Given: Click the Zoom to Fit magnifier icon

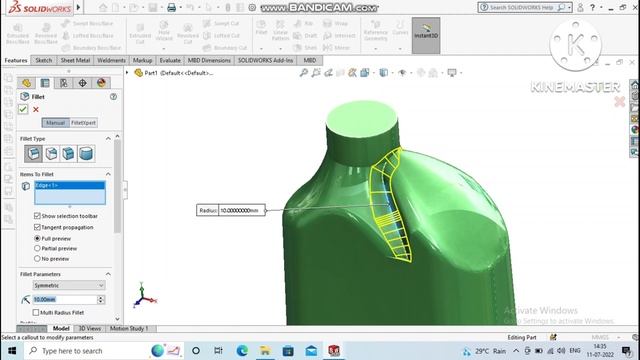Looking at the screenshot, I should pyautogui.click(x=304, y=73).
